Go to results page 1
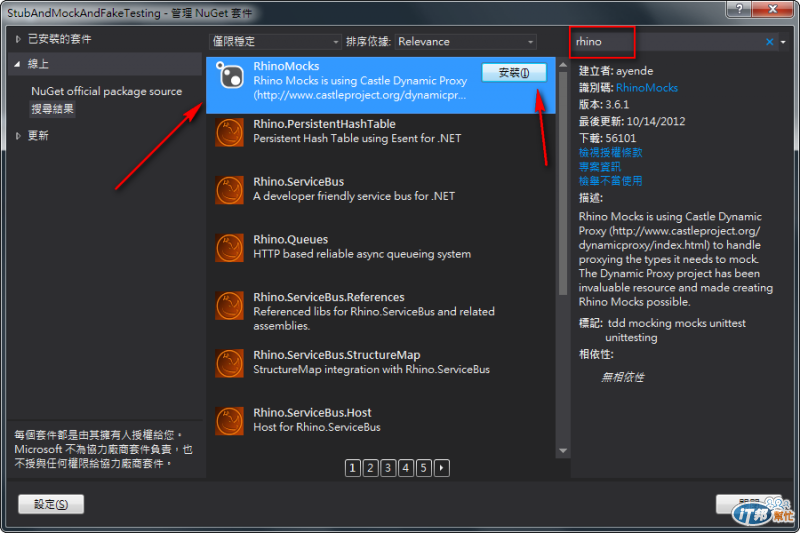 [x=353, y=468]
